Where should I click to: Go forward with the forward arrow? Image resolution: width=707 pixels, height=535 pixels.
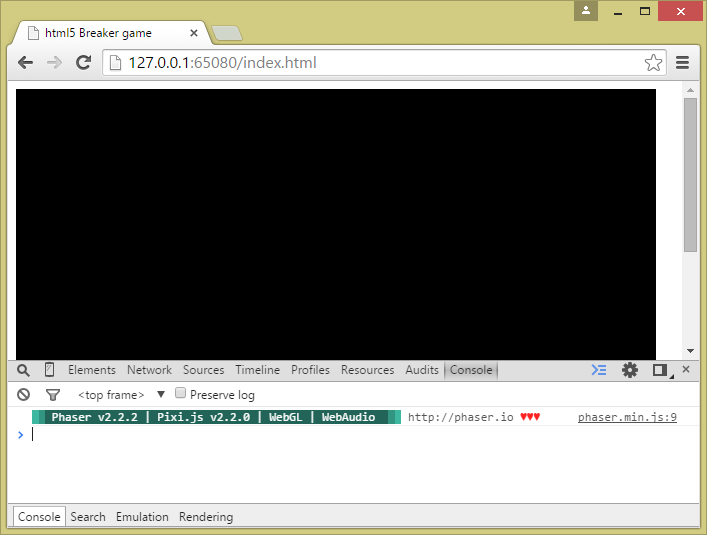[x=55, y=62]
